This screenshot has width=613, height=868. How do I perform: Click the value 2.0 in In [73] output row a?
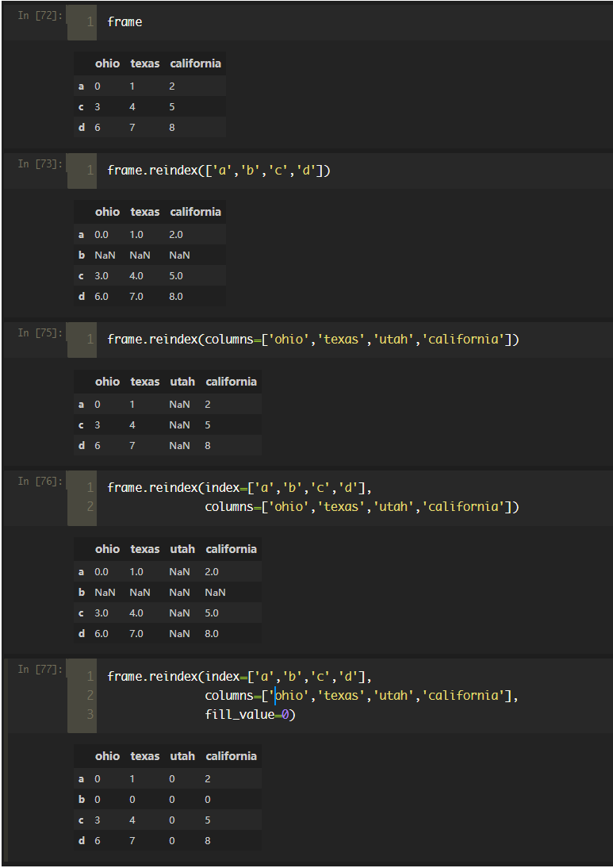click(x=176, y=235)
